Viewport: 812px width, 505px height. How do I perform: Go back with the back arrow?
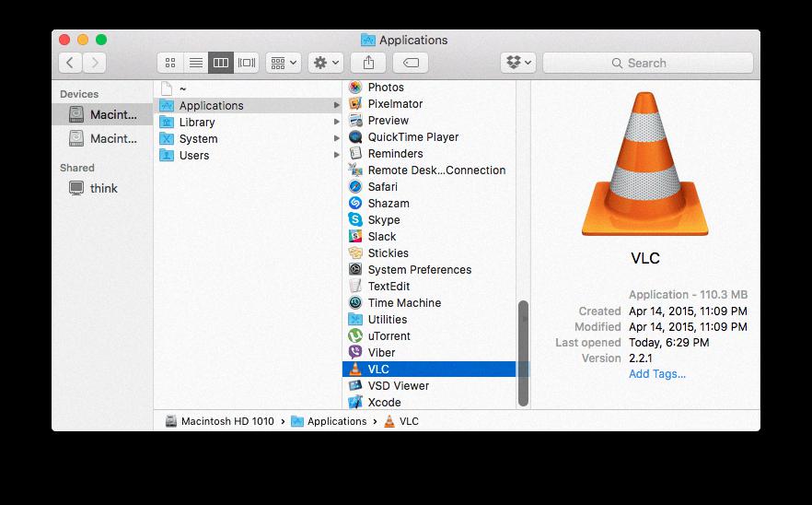(70, 63)
